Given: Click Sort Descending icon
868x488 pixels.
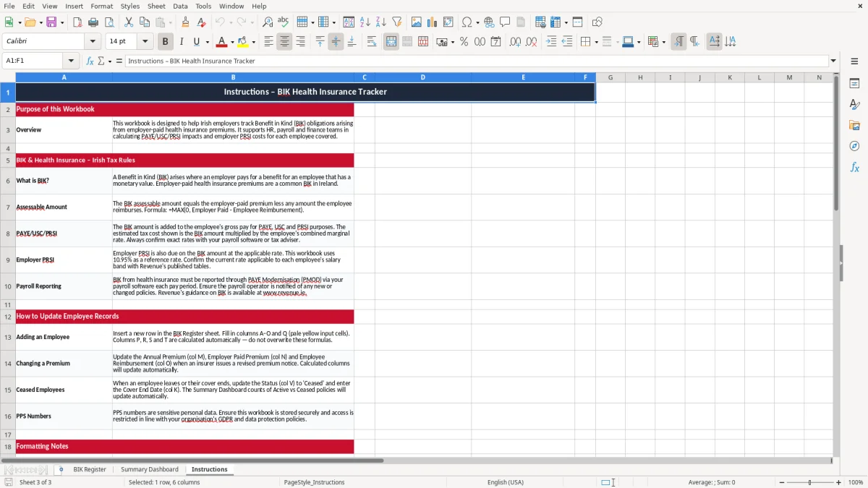Looking at the screenshot, I should coord(380,22).
